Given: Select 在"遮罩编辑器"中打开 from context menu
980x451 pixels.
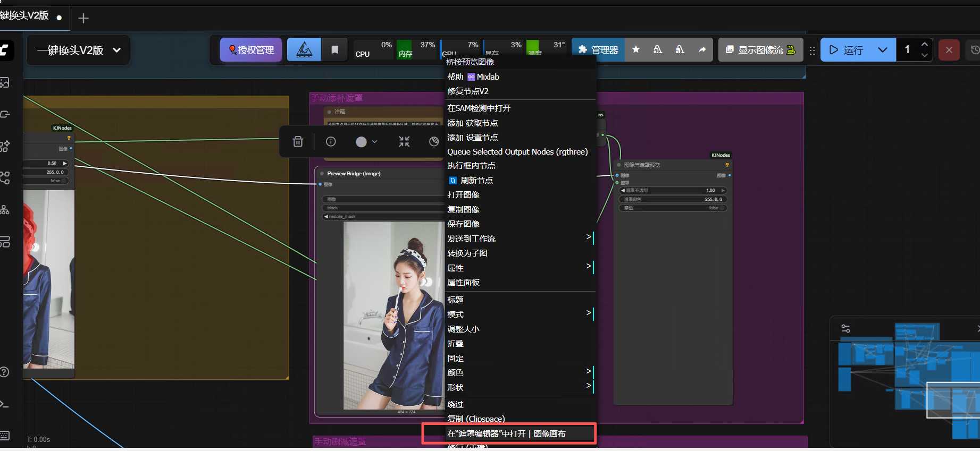Looking at the screenshot, I should 486,434.
